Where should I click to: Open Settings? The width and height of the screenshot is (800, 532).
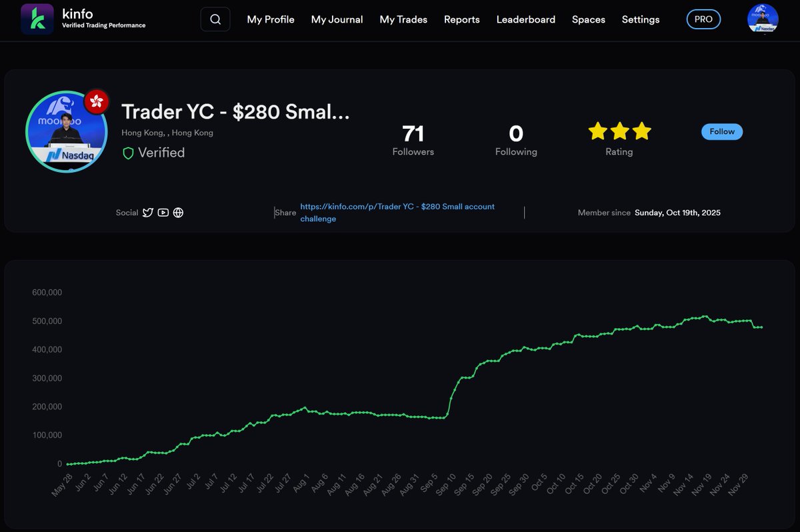point(641,19)
